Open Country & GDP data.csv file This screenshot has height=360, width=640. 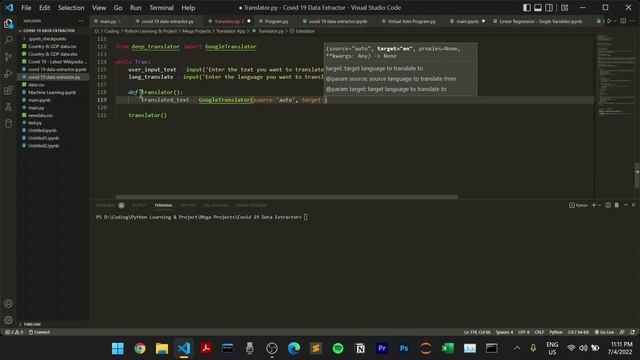click(52, 47)
